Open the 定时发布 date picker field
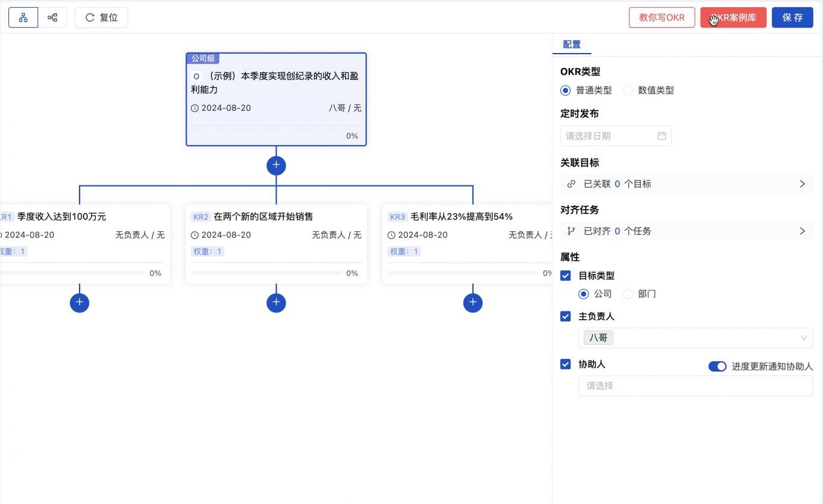This screenshot has height=504, width=823. click(x=616, y=136)
